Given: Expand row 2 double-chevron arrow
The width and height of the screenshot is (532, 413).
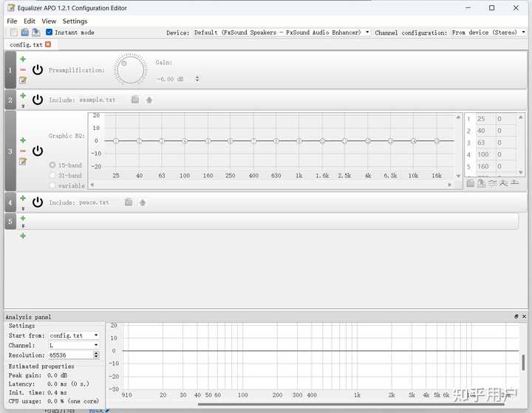Looking at the screenshot, I should [23, 106].
